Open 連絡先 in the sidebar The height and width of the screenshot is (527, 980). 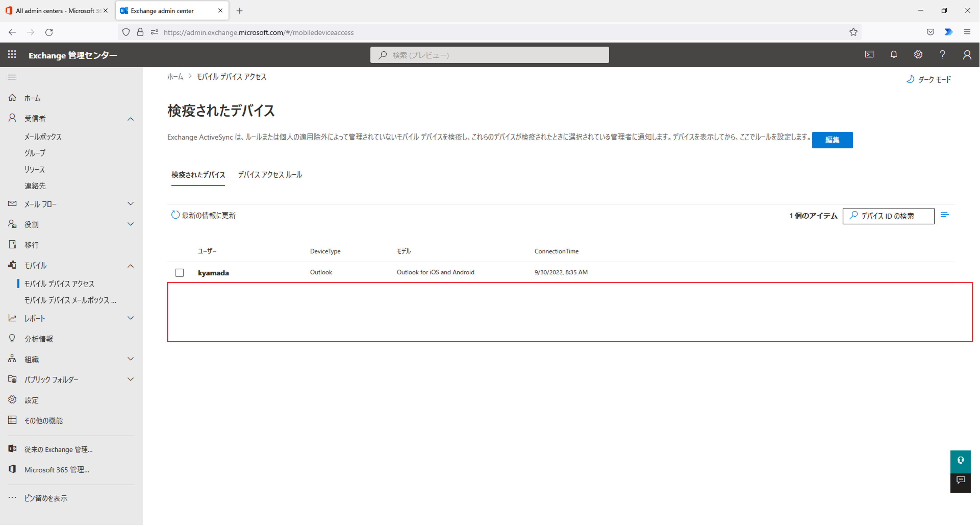coord(35,186)
